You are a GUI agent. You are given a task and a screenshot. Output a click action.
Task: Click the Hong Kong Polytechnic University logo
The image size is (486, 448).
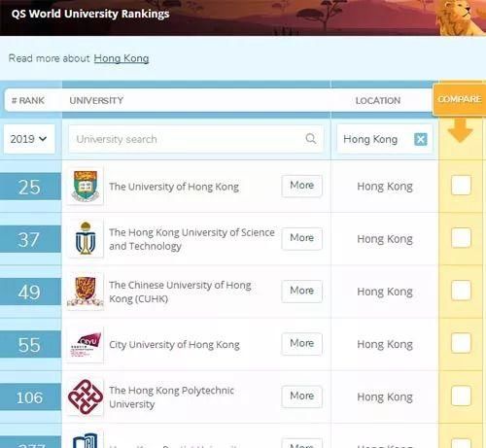[x=86, y=397]
